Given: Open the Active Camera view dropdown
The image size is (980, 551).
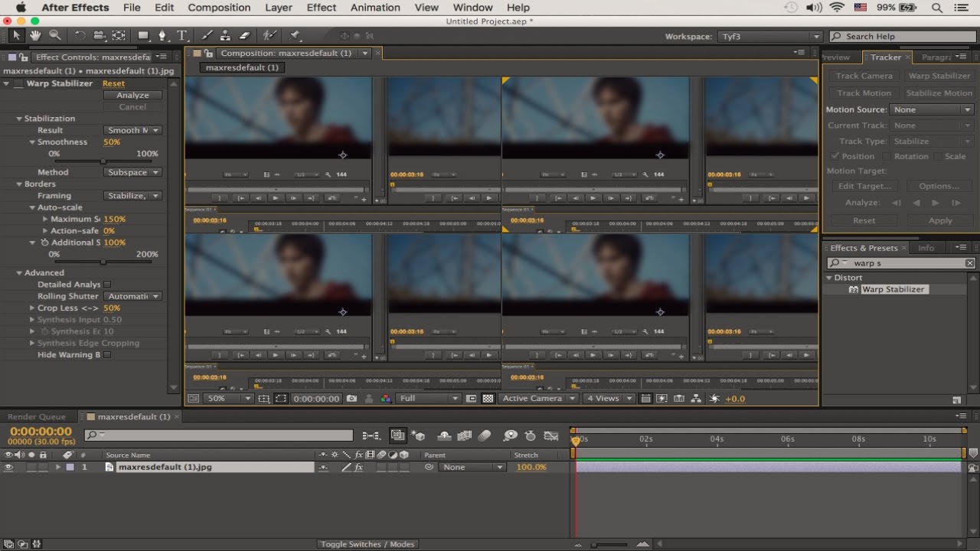Looking at the screenshot, I should [x=539, y=399].
